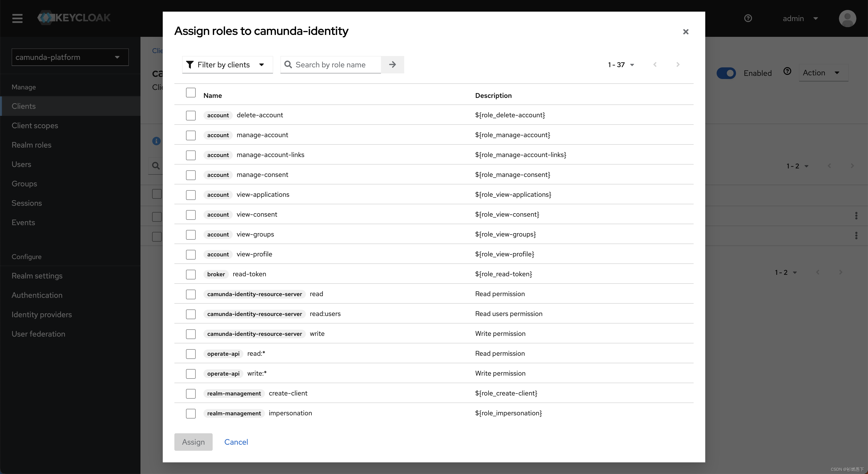The height and width of the screenshot is (474, 868).
Task: Select the camunda-identity-resource-server read checkbox
Action: (191, 294)
